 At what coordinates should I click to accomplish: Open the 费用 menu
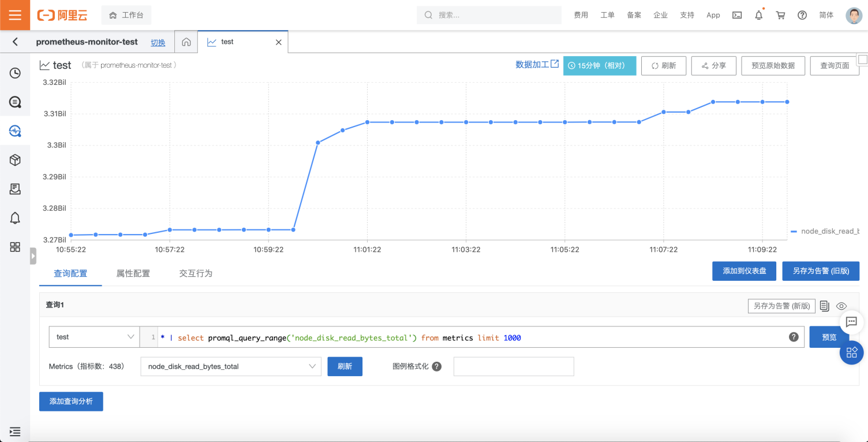coord(581,16)
